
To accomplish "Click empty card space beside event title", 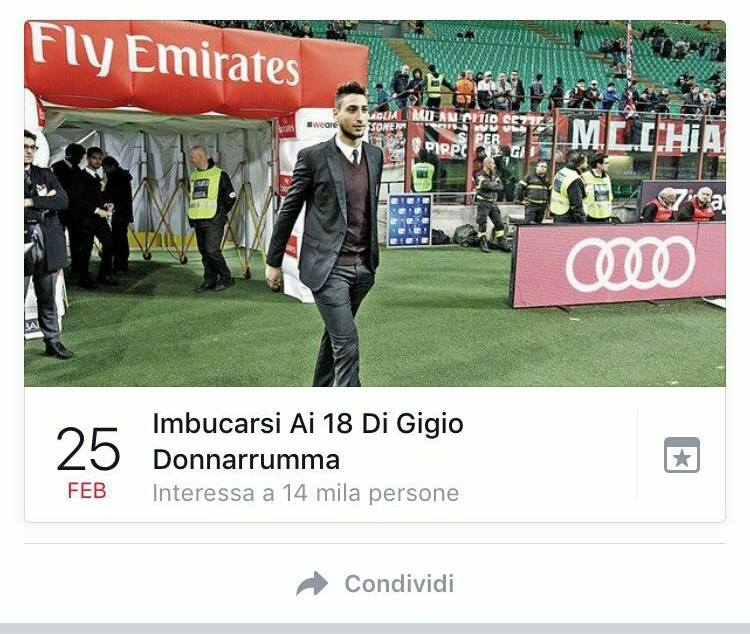I will pyautogui.click(x=550, y=455).
